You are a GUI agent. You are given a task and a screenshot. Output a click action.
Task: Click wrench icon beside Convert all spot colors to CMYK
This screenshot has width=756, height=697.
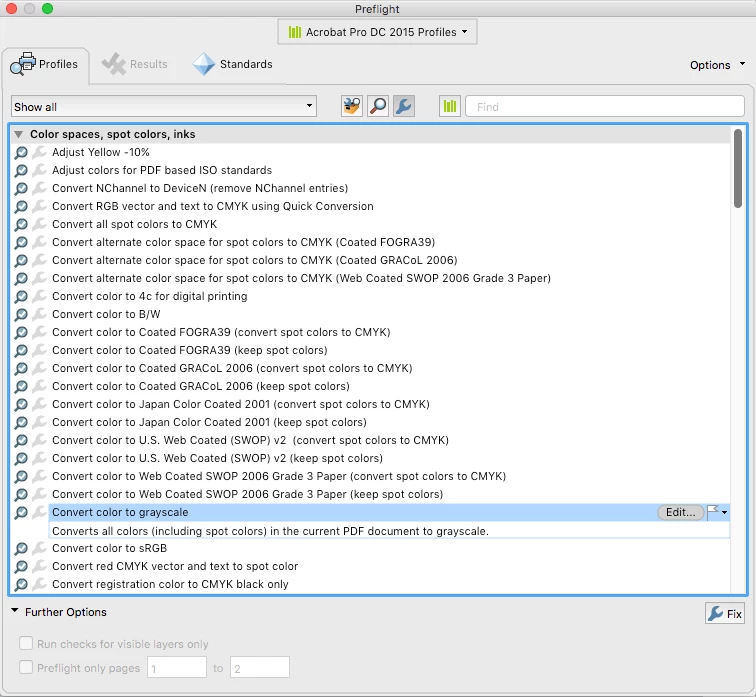pyautogui.click(x=39, y=224)
